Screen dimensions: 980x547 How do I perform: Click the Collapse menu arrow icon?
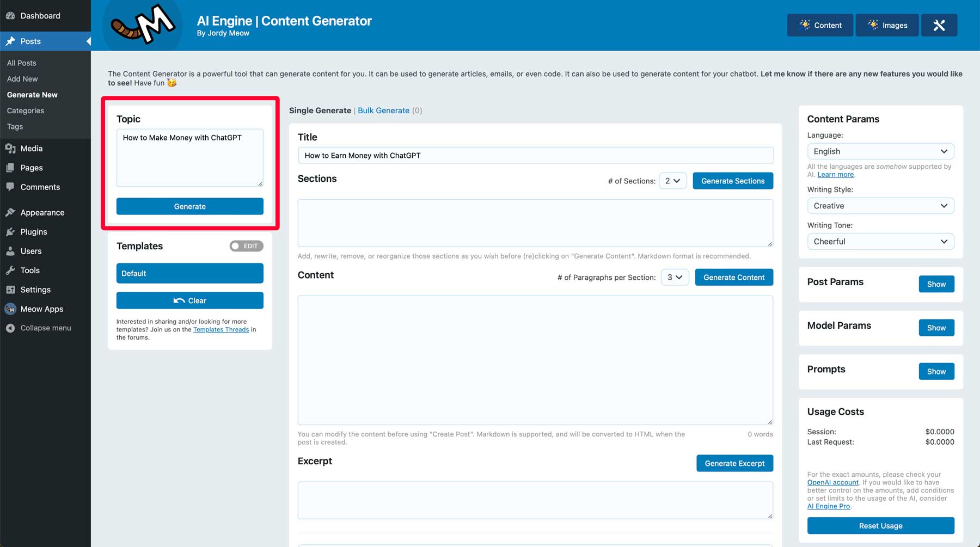(x=10, y=328)
